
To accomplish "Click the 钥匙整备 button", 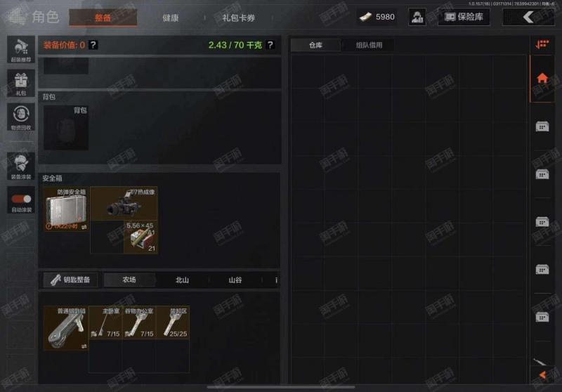I will (70, 280).
